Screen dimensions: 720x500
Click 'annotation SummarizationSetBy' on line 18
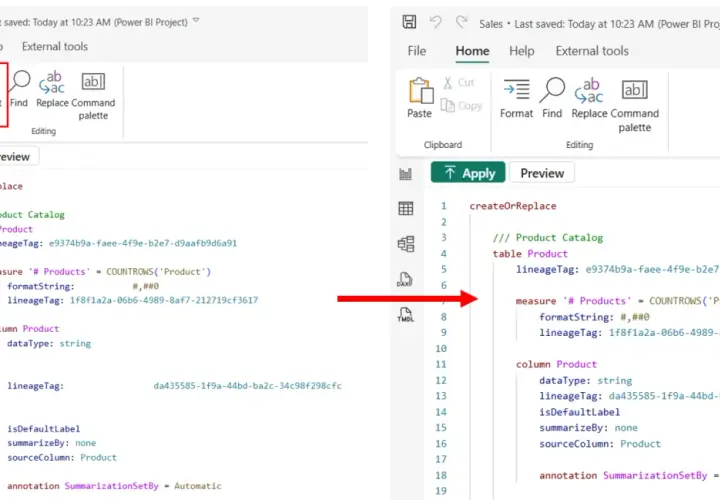tap(623, 475)
